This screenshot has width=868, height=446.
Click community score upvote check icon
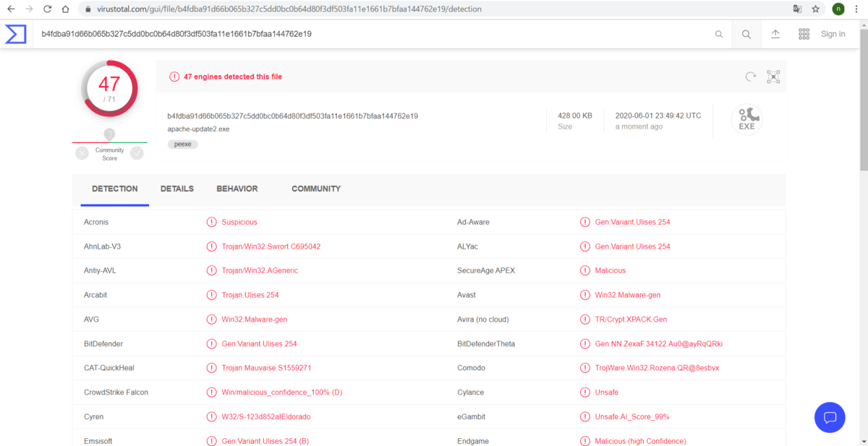point(137,153)
